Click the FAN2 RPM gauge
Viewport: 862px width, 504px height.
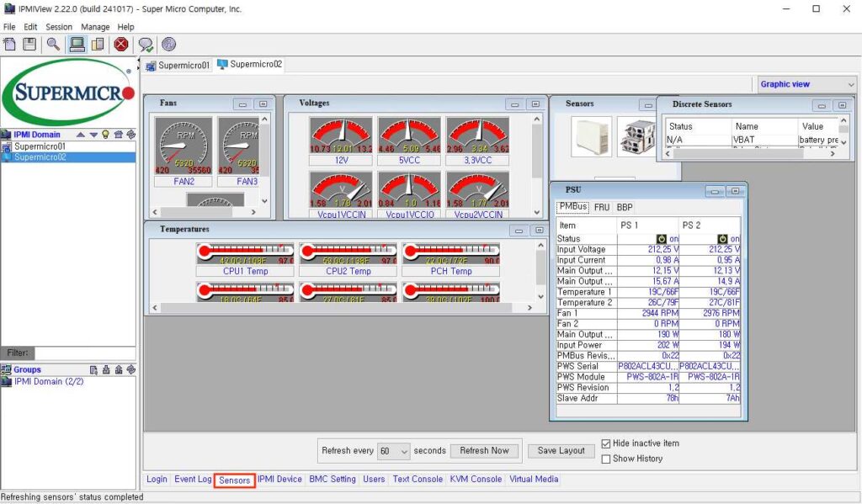coord(184,146)
